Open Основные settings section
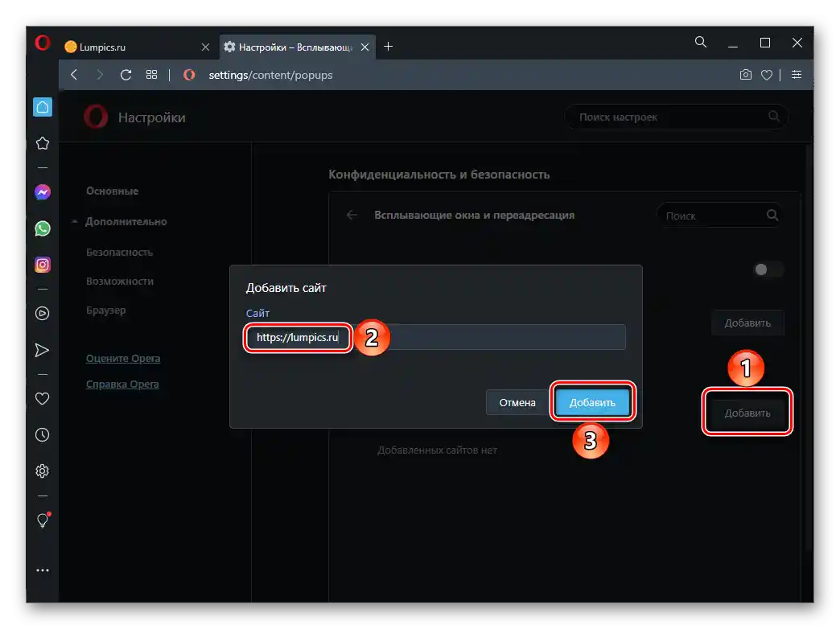This screenshot has height=629, width=840. click(x=113, y=191)
